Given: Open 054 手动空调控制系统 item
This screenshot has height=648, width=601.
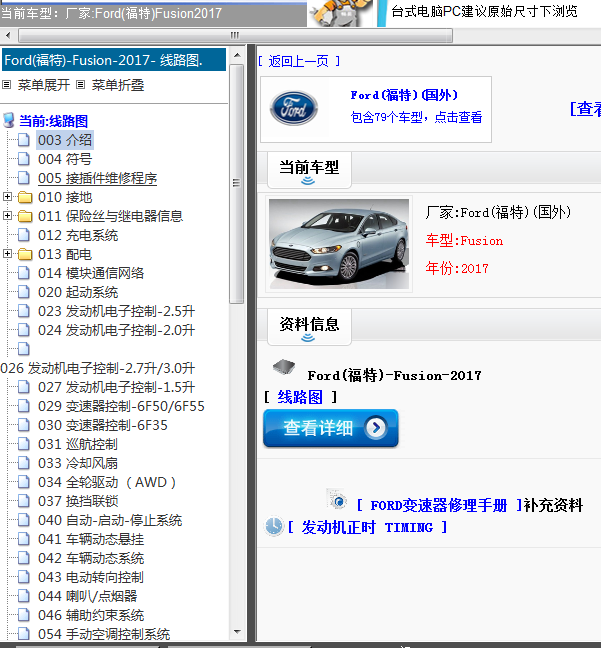Looking at the screenshot, I should coord(104,634).
